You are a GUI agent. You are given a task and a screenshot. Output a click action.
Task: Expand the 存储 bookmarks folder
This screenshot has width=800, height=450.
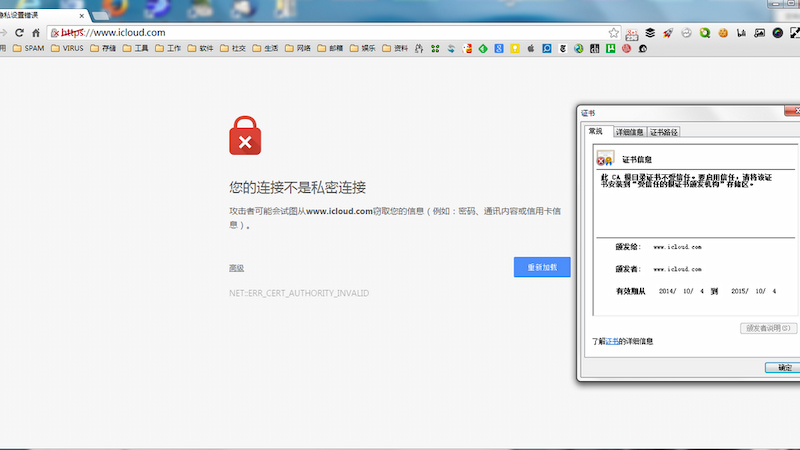pyautogui.click(x=103, y=48)
